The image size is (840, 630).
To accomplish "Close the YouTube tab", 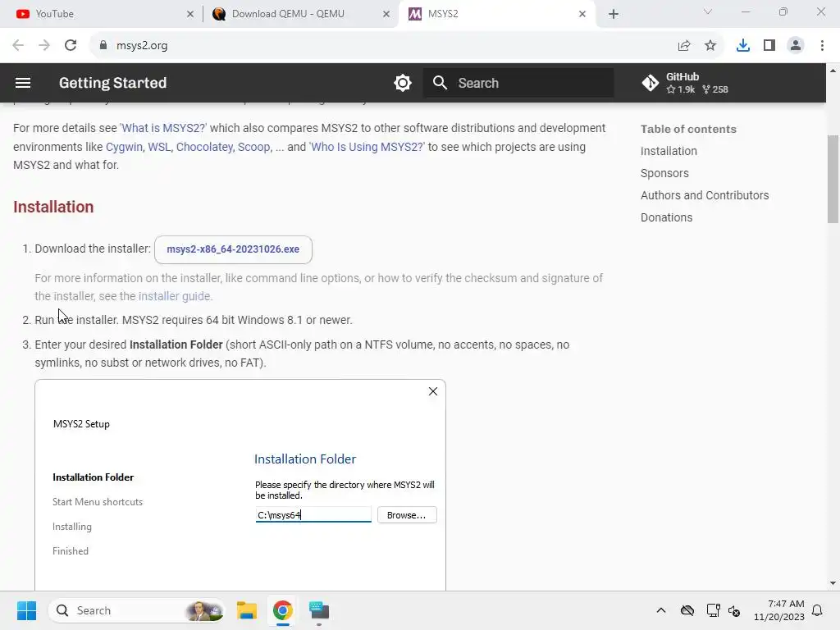I will pyautogui.click(x=190, y=15).
